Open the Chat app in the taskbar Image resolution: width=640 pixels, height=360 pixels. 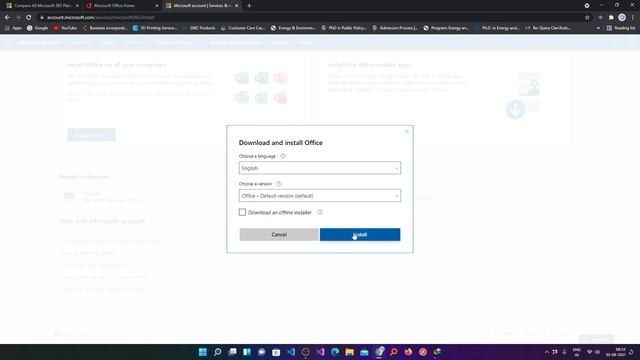[x=262, y=352]
